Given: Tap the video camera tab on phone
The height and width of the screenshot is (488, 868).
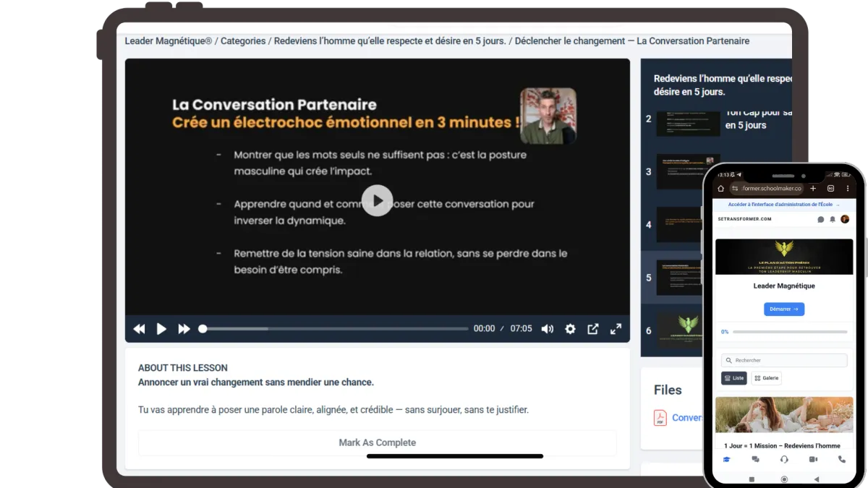Looking at the screenshot, I should (x=813, y=459).
